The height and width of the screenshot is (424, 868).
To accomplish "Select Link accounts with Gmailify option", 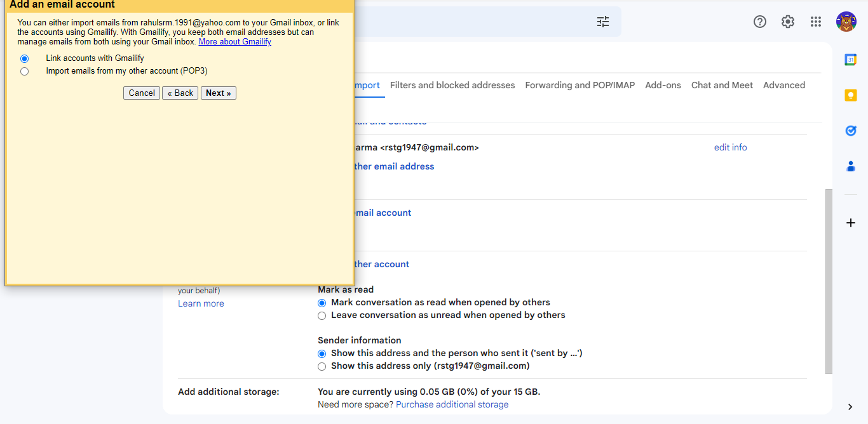I will click(24, 58).
